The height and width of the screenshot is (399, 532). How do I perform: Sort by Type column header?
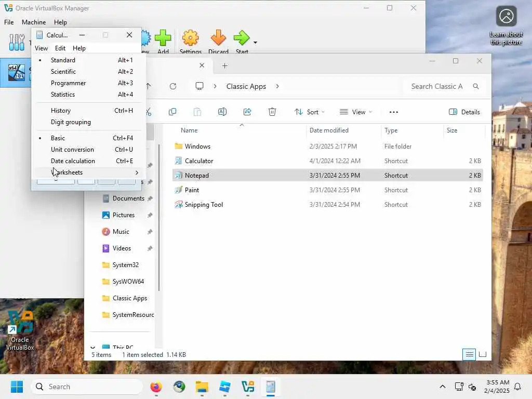pyautogui.click(x=391, y=130)
